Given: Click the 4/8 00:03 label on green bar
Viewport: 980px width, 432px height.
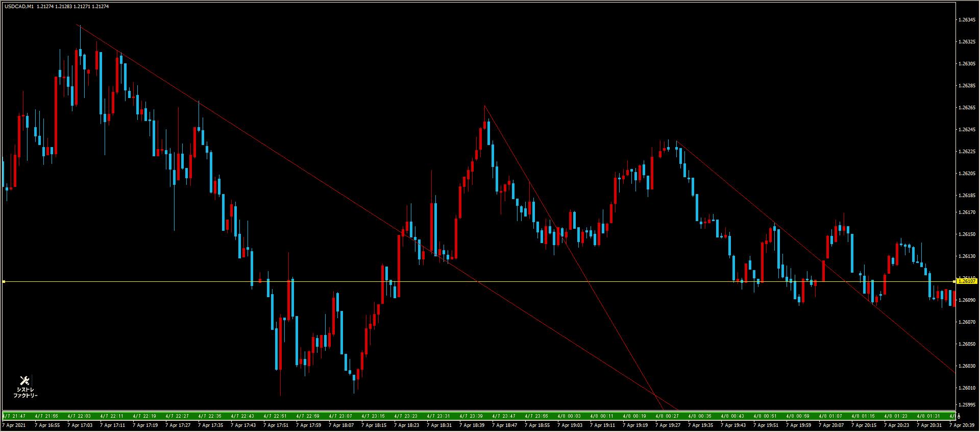Looking at the screenshot, I should [x=569, y=416].
